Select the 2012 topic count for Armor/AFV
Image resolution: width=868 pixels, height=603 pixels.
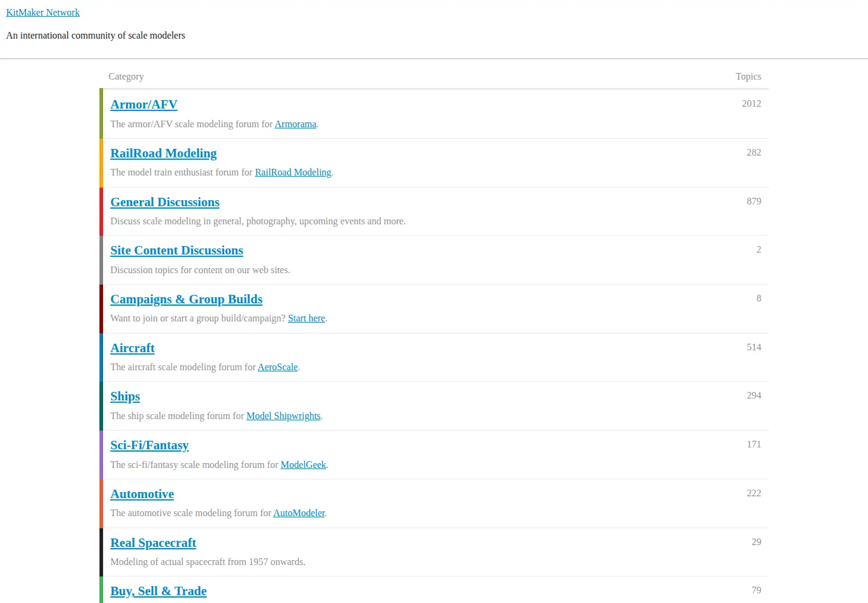(751, 104)
